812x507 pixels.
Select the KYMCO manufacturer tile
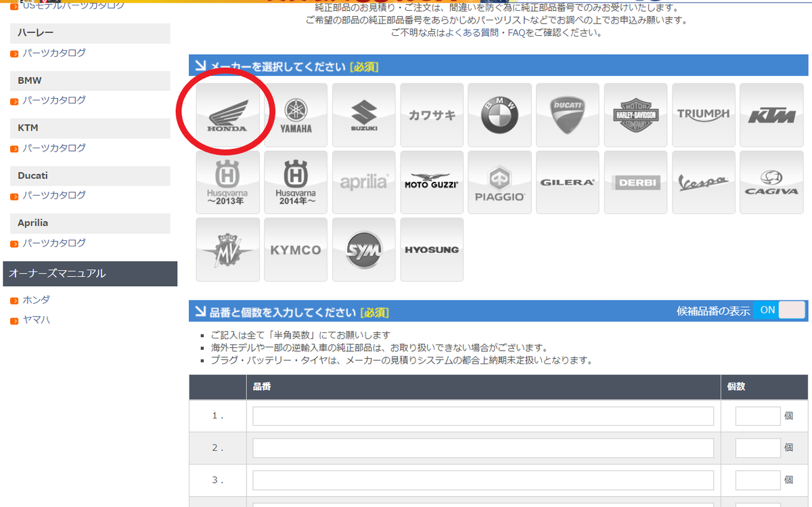[x=296, y=249]
